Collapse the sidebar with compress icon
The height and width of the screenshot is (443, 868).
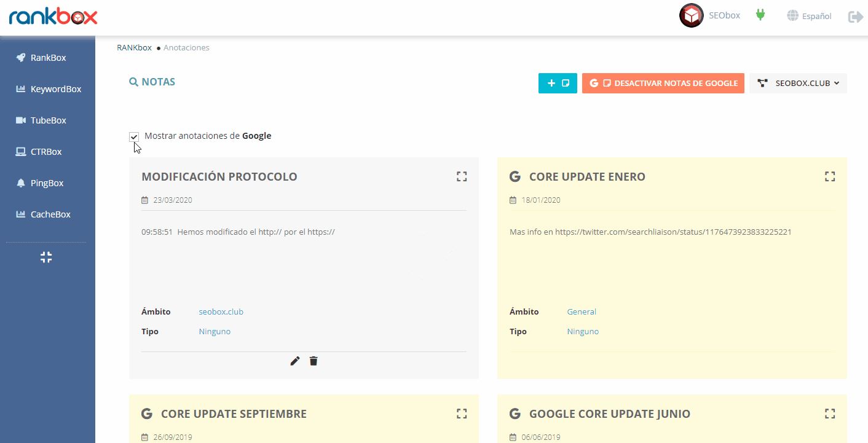[x=46, y=257]
